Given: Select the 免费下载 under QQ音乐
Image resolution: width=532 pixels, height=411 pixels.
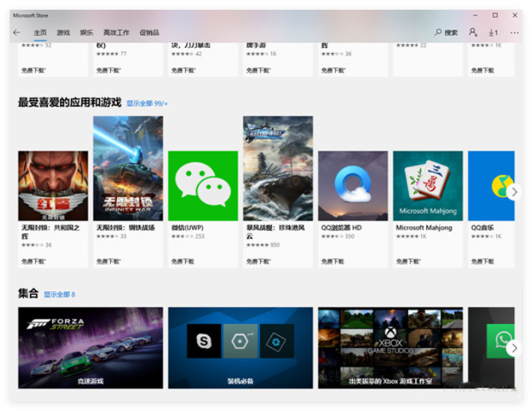Looking at the screenshot, I should [483, 261].
